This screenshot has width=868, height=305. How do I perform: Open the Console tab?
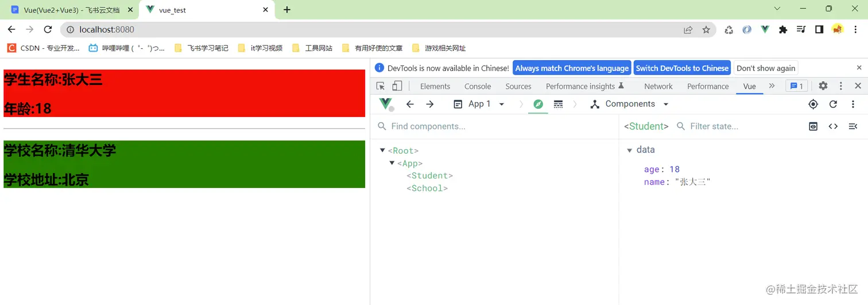pos(478,86)
